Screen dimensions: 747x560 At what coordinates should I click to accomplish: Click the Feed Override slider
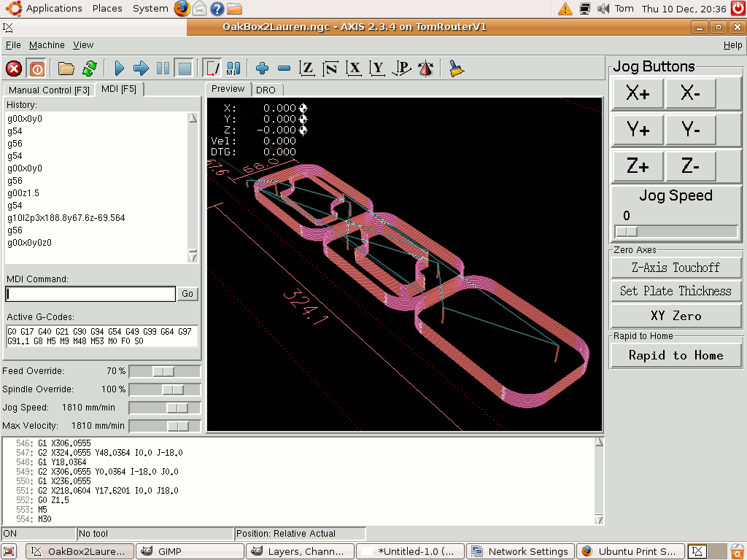click(163, 371)
